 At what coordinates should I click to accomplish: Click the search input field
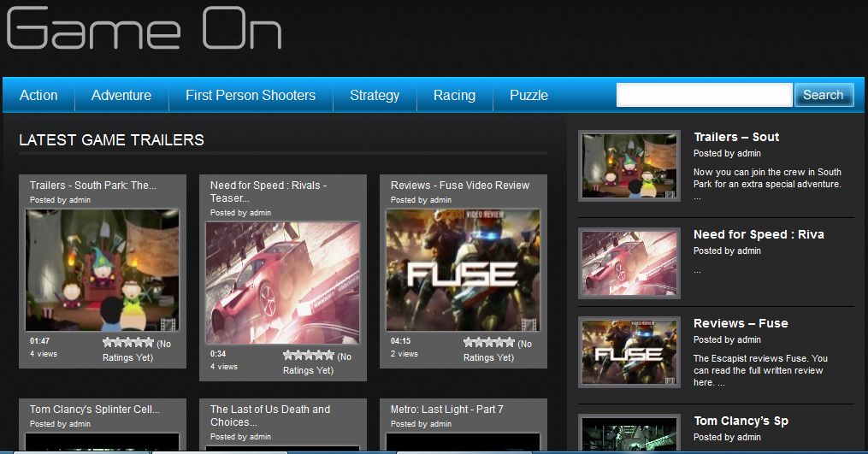704,95
